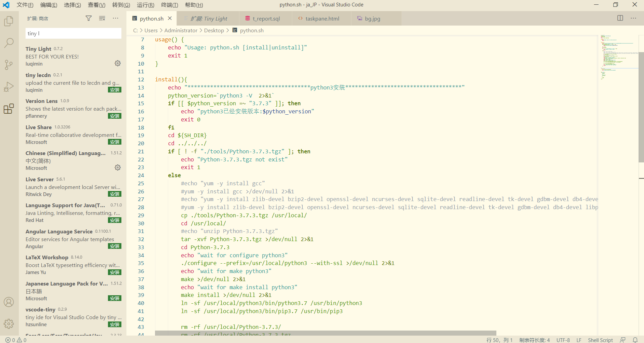Click UTF-8 encoding in the status bar
644x343 pixels.
563,340
